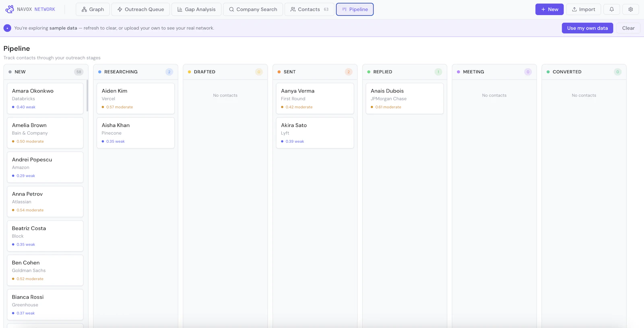Select the Ben Cohen card
The width and height of the screenshot is (644, 328).
pos(45,271)
